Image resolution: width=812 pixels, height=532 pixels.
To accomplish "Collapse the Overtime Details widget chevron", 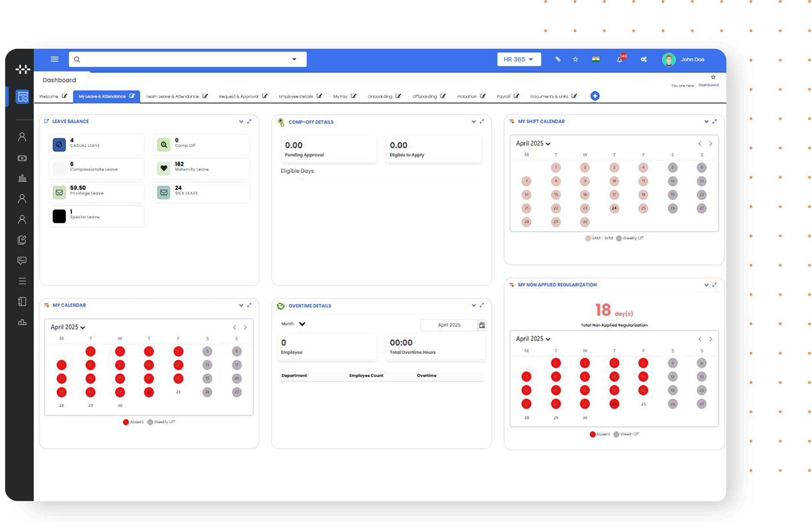I will coord(473,305).
